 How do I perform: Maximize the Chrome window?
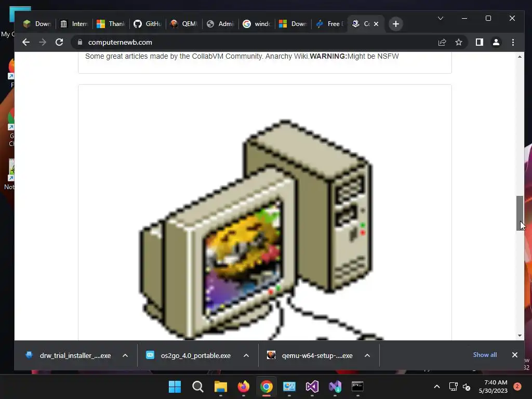[x=488, y=18]
